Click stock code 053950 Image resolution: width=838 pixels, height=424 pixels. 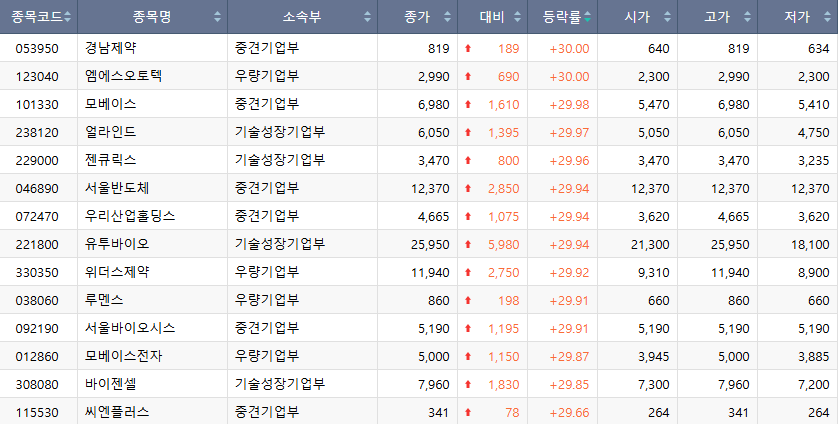[x=37, y=49]
